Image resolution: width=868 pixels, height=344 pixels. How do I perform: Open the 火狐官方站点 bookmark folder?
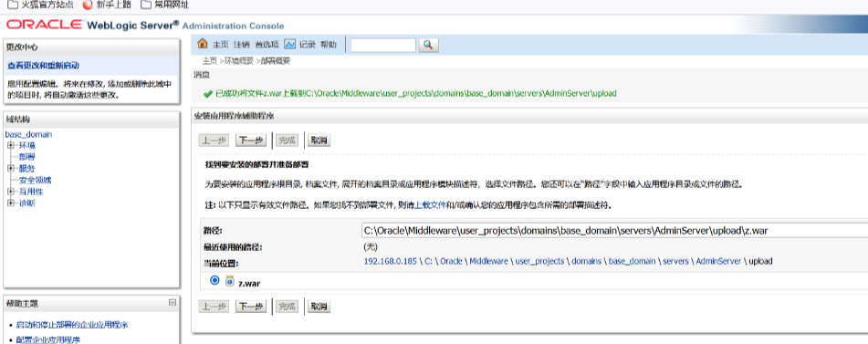tap(40, 5)
